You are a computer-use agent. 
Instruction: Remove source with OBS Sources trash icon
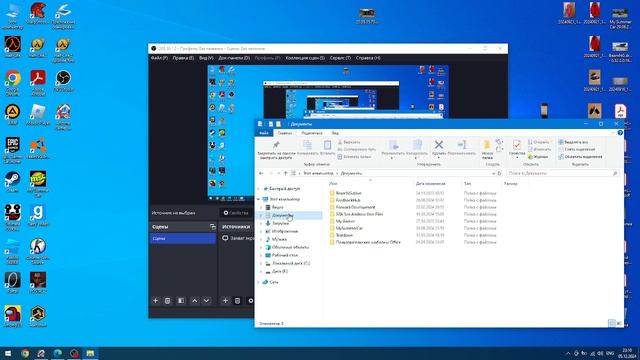[238, 301]
